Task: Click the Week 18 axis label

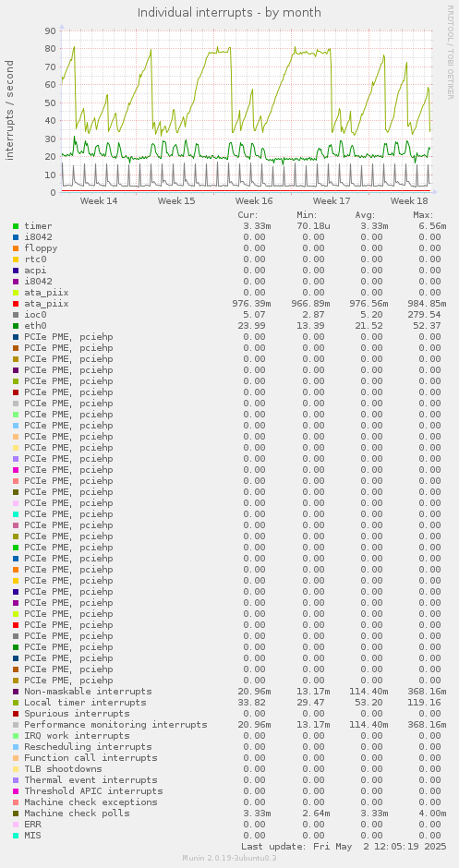Action: coord(408,201)
